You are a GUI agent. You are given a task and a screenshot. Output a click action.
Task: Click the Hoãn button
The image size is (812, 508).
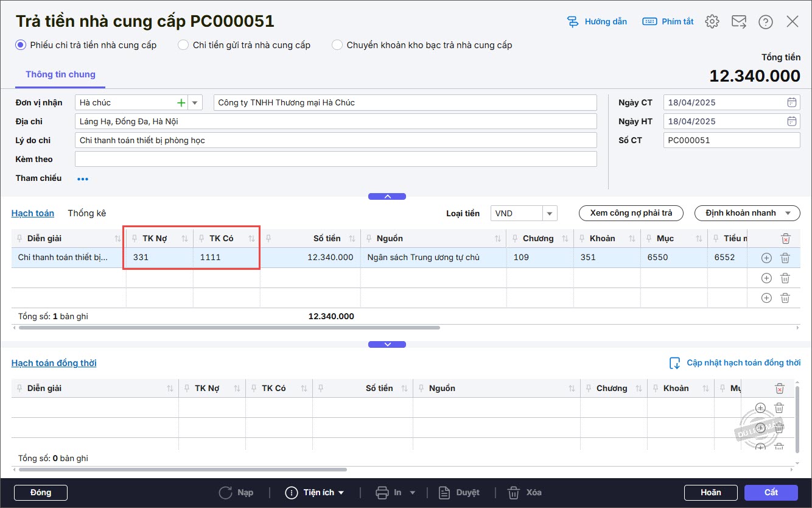click(711, 492)
